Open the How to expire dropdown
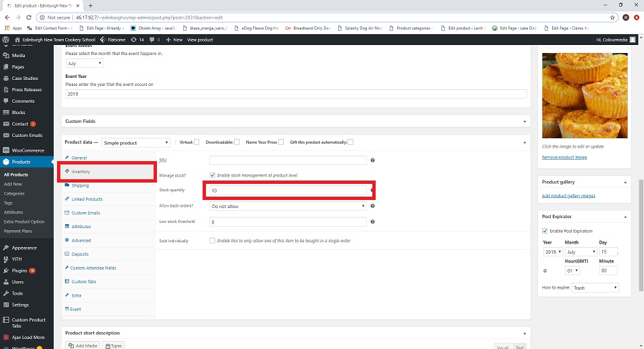The image size is (644, 349). pos(595,288)
